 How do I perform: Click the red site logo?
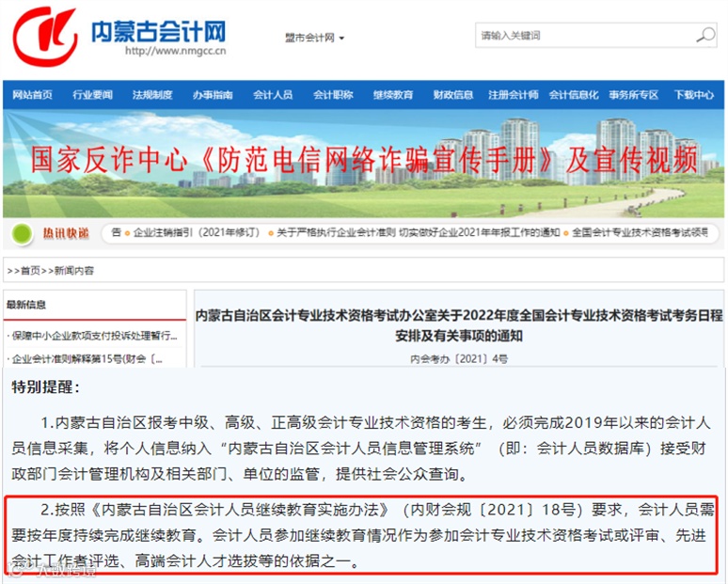[44, 37]
